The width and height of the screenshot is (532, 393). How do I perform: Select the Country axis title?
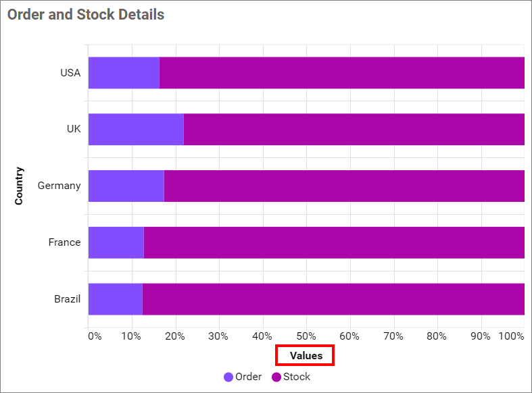tap(19, 186)
